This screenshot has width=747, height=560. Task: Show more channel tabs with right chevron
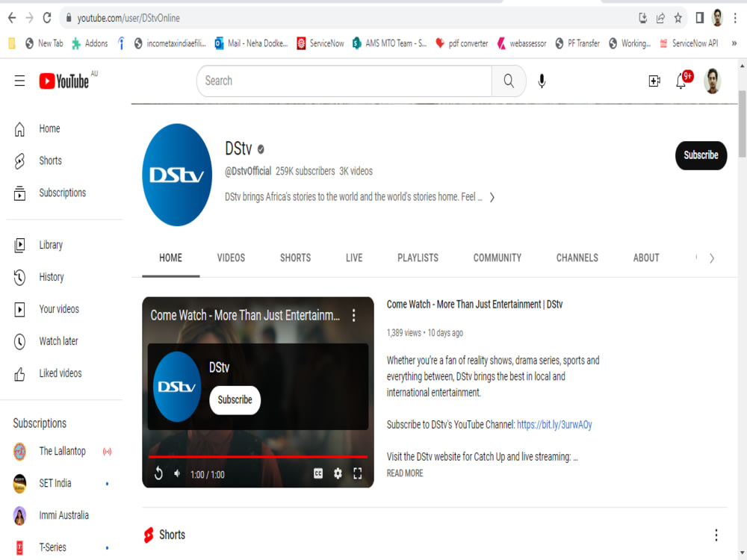tap(712, 258)
